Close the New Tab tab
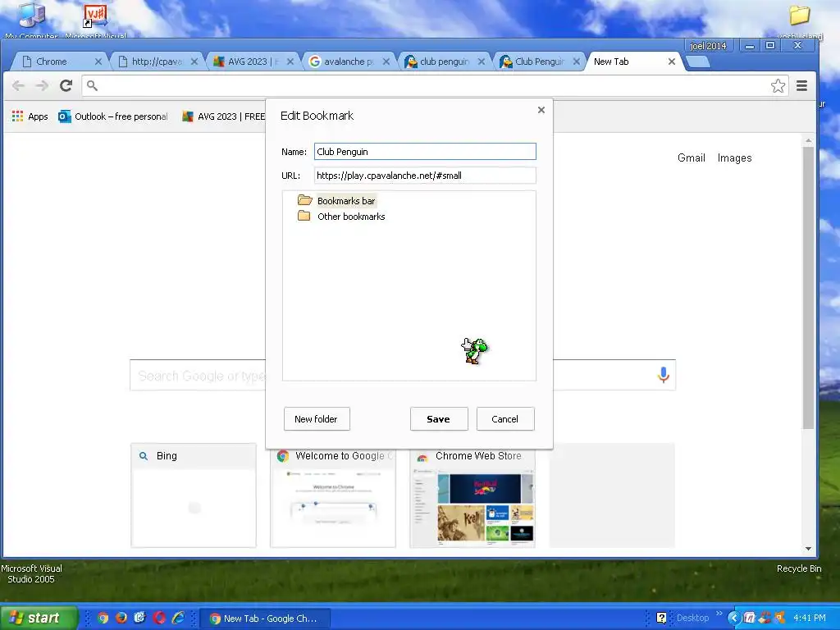This screenshot has width=840, height=630. click(672, 62)
